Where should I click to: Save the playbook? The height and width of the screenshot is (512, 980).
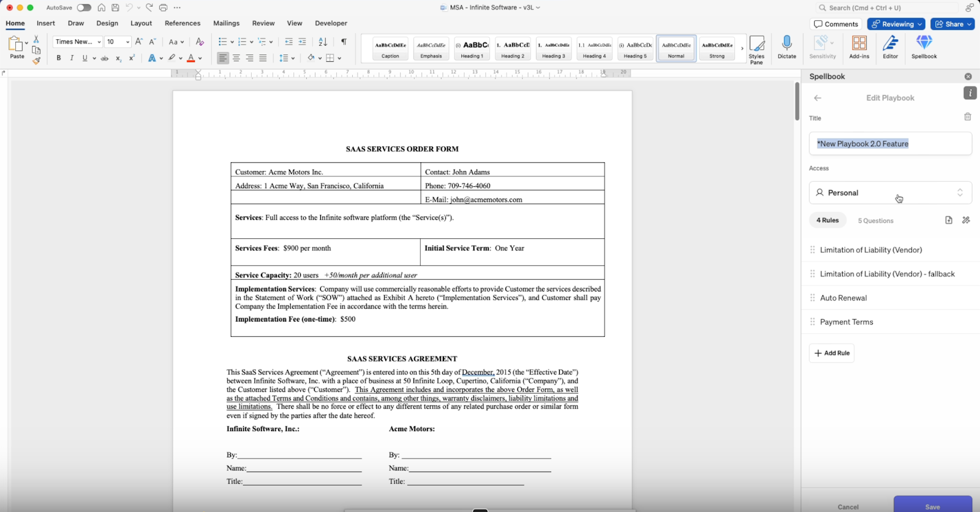click(932, 504)
